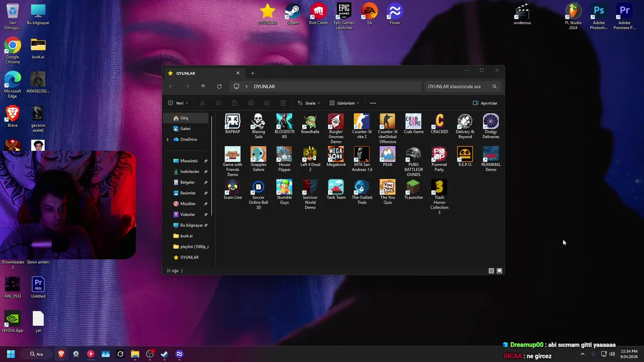
Task: Go up one folder level
Action: pyautogui.click(x=203, y=86)
